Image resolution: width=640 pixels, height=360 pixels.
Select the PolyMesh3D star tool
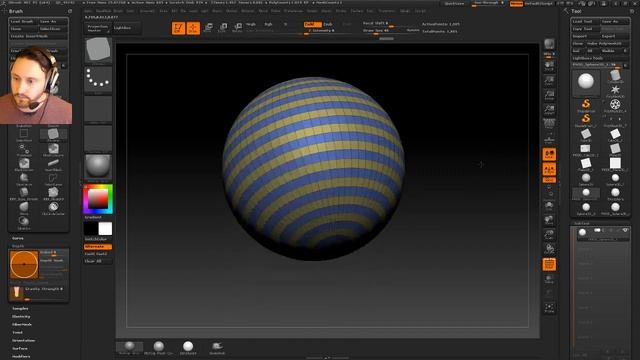(x=615, y=91)
